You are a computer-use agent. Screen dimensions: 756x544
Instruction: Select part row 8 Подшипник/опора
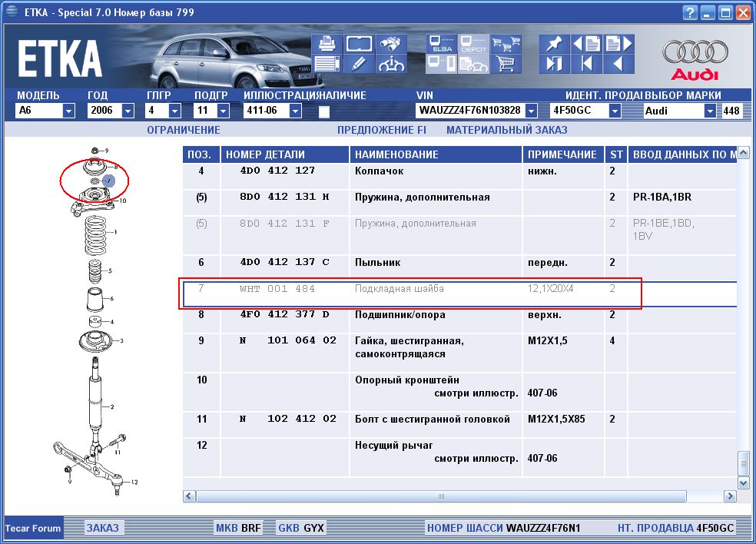coord(400,315)
